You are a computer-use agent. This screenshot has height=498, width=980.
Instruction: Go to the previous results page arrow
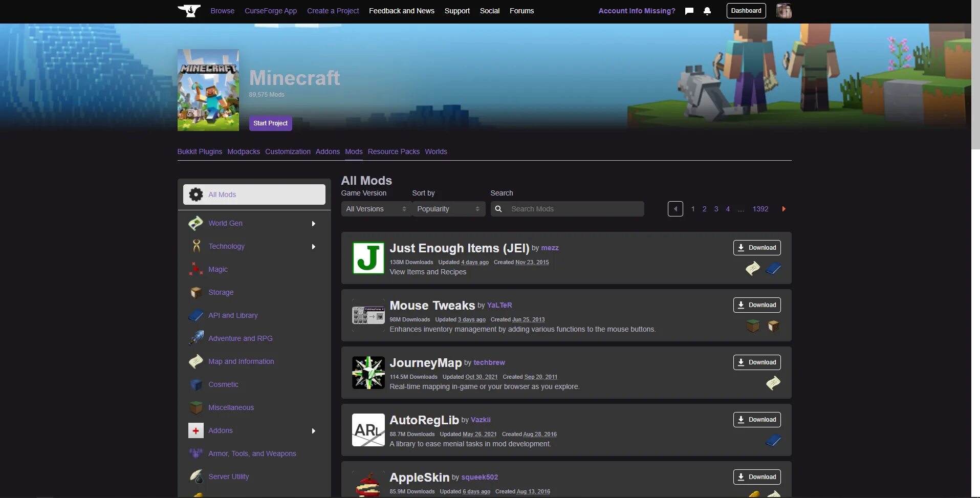pos(676,209)
